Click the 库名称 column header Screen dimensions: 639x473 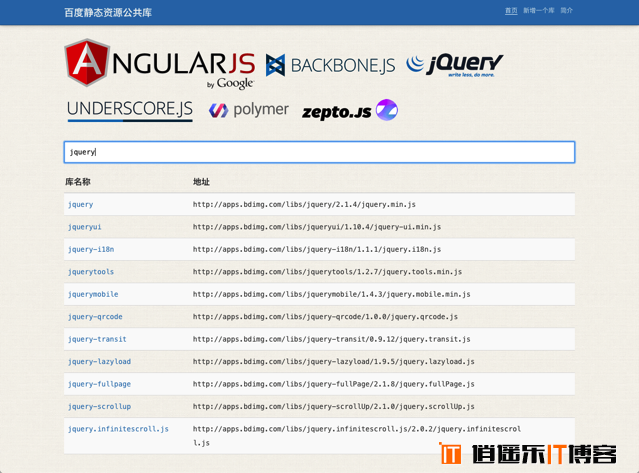[x=77, y=182]
